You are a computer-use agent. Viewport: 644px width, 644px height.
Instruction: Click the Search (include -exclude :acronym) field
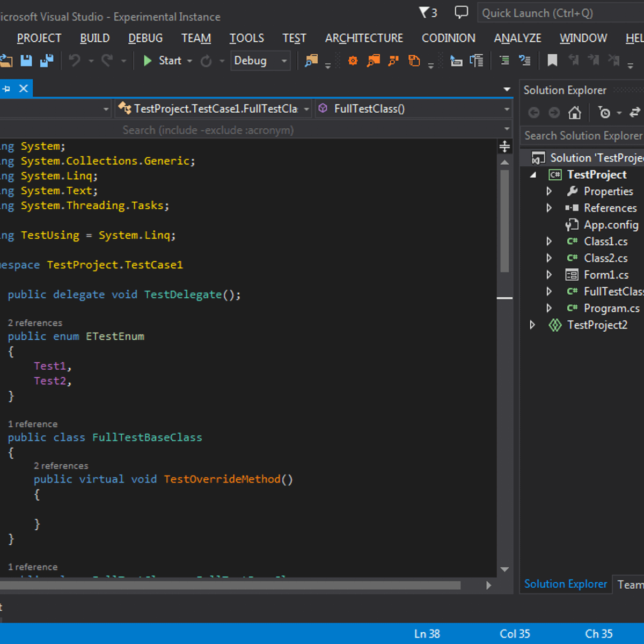pyautogui.click(x=256, y=130)
